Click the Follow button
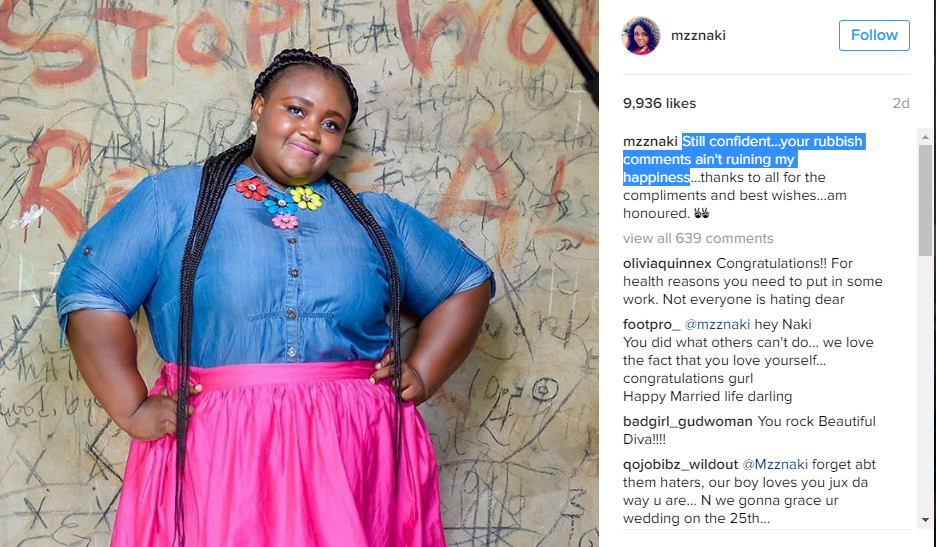 point(874,35)
